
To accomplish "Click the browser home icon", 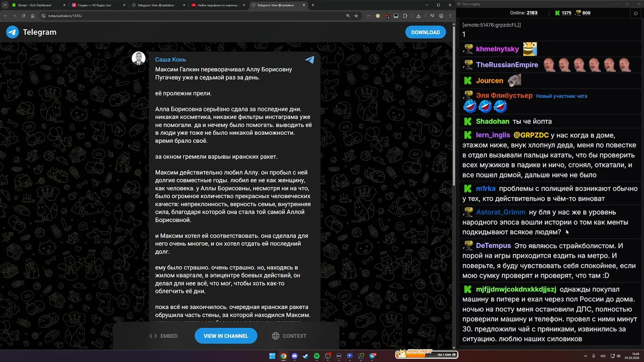I will coord(33,16).
